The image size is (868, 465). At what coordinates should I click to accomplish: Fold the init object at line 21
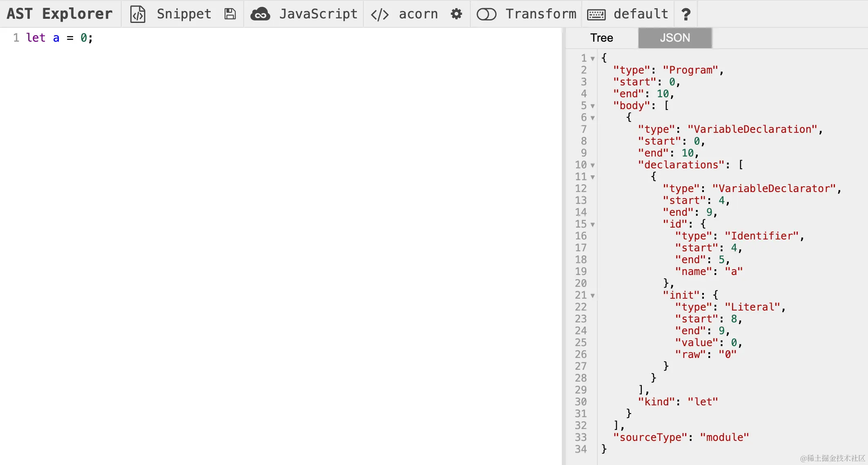coord(592,296)
